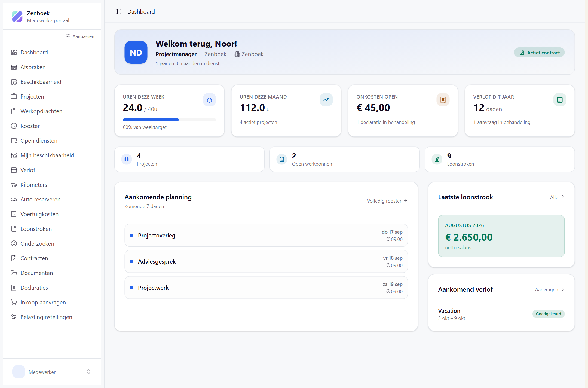The height and width of the screenshot is (388, 588).
Task: Expand the Projectoverleg planning item
Action: (x=266, y=235)
